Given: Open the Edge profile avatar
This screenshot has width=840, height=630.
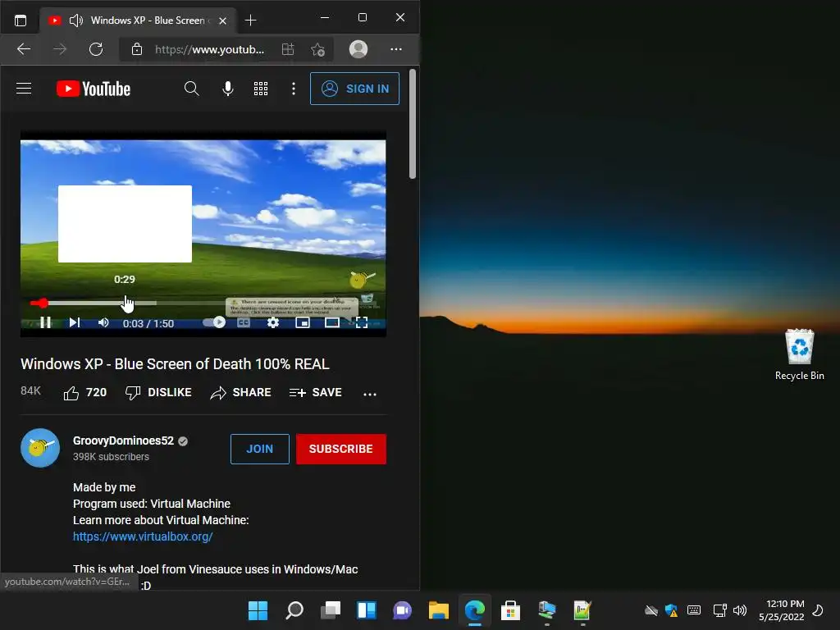Looking at the screenshot, I should 358,49.
